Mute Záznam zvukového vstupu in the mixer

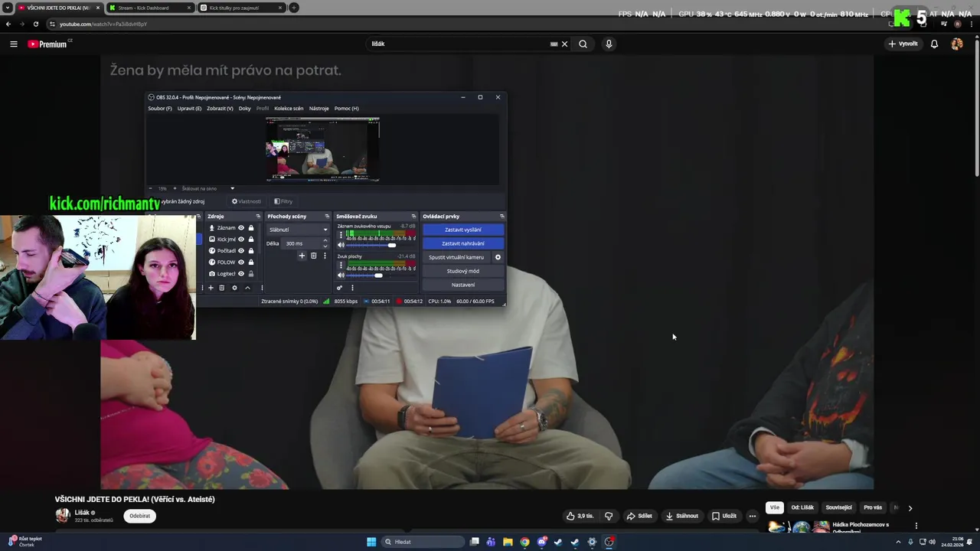click(x=341, y=245)
